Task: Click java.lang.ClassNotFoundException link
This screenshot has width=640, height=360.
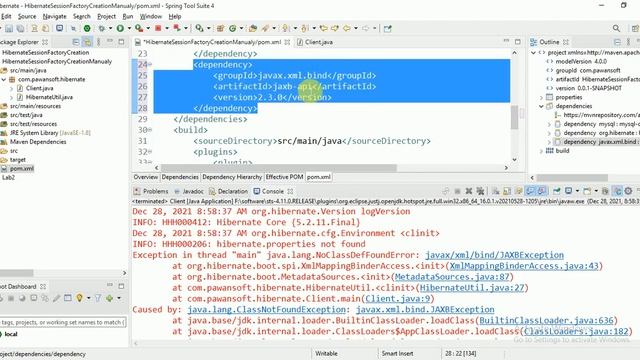Action: click(267, 309)
